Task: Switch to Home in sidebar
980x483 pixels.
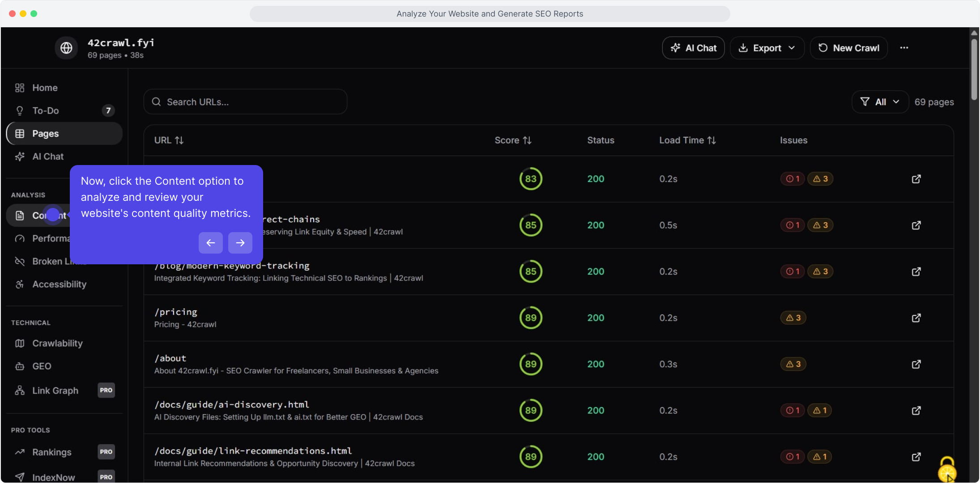Action: (45, 88)
